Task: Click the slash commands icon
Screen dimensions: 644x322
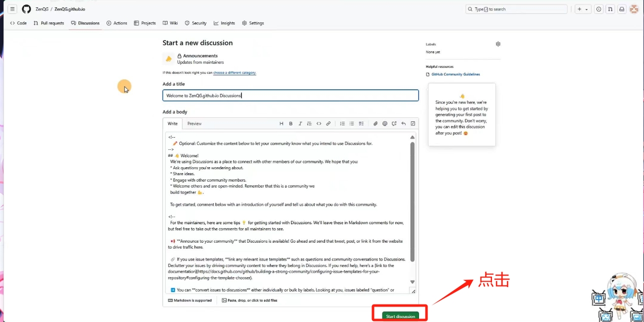Action: [x=413, y=124]
